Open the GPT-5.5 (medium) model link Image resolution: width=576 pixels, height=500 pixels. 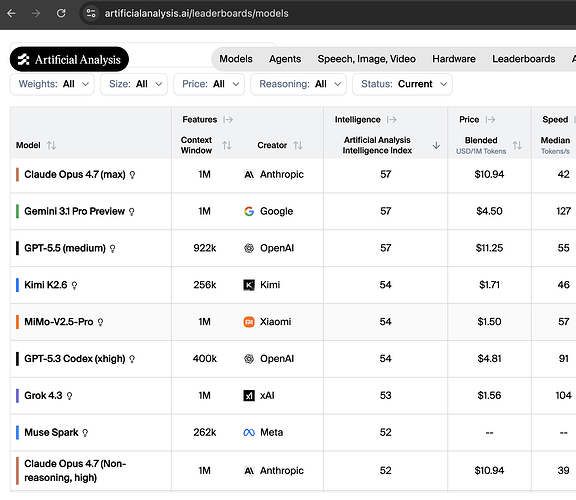tap(65, 248)
